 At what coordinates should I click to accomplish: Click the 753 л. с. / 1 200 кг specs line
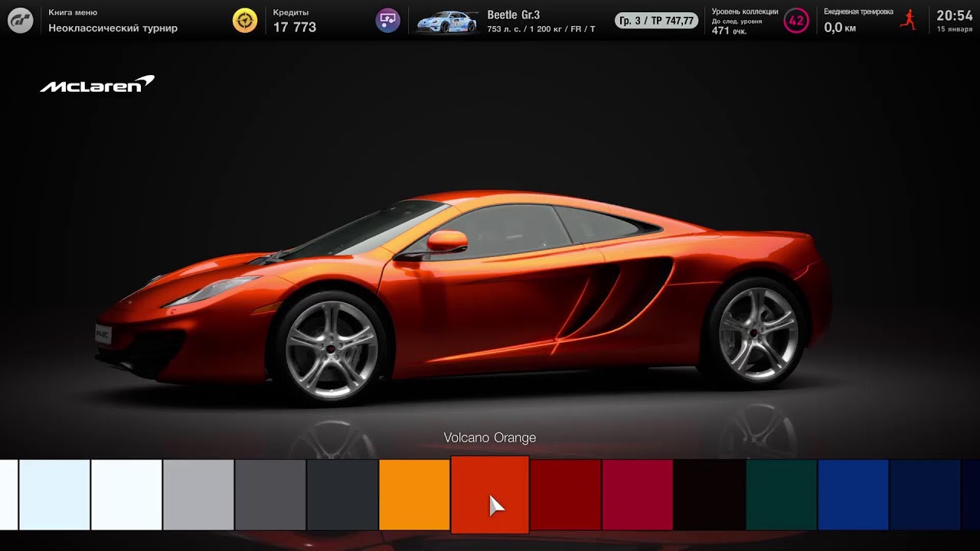[541, 29]
